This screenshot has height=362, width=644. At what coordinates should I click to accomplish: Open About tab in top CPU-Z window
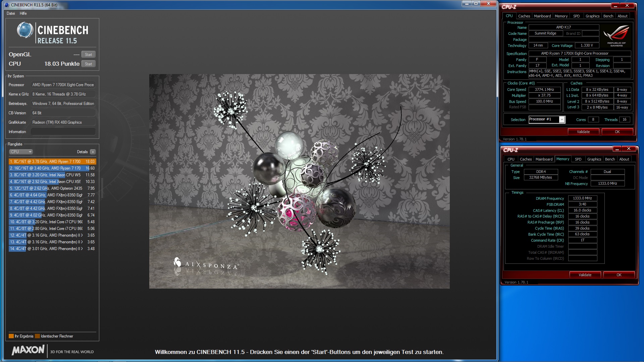tap(623, 16)
